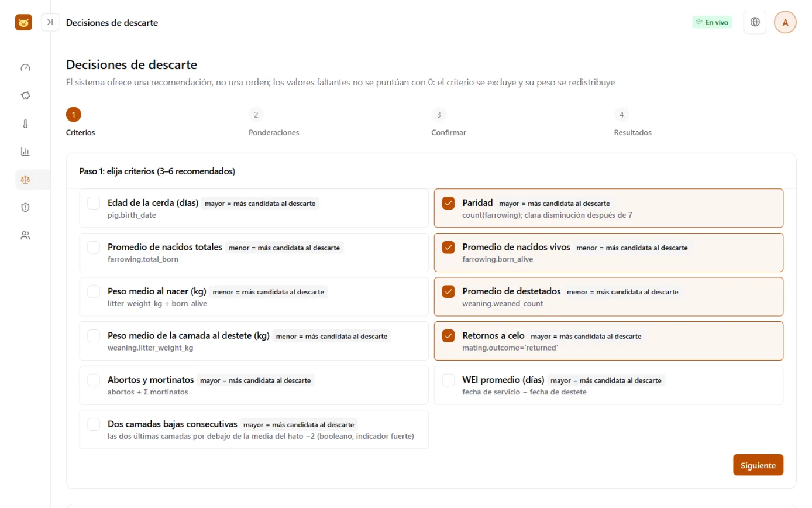Open the dashboard gauge icon in sidebar
Viewport: 812px width, 508px height.
(25, 67)
